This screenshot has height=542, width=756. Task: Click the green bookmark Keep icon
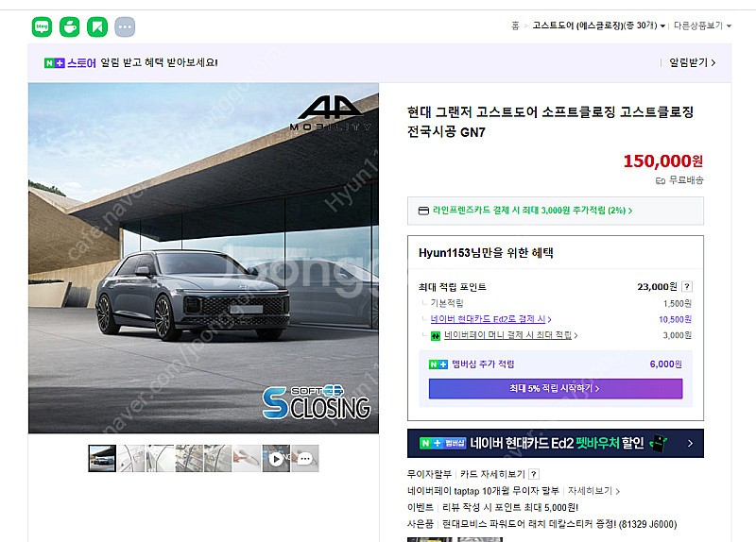pyautogui.click(x=97, y=26)
